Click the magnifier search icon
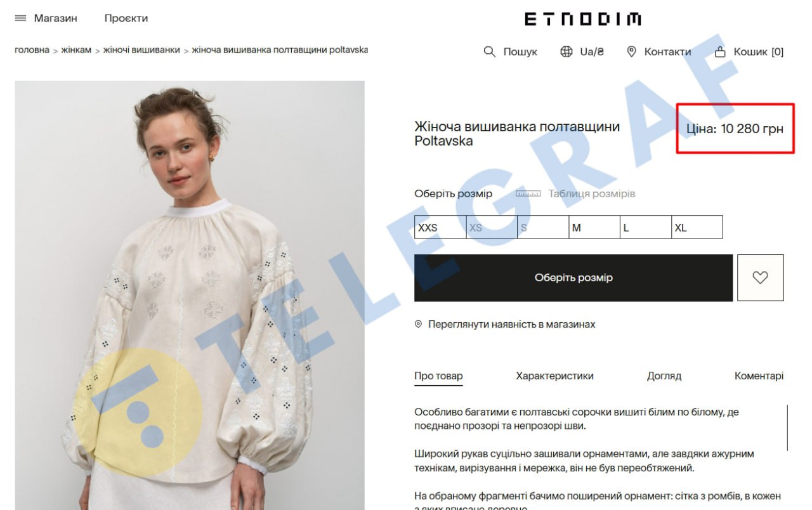The image size is (812, 510). 489,51
